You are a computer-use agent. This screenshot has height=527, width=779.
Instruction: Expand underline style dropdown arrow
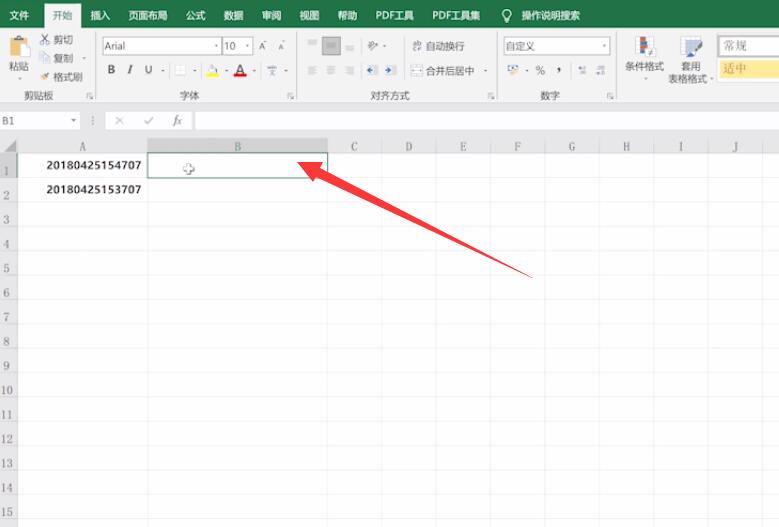pos(163,71)
